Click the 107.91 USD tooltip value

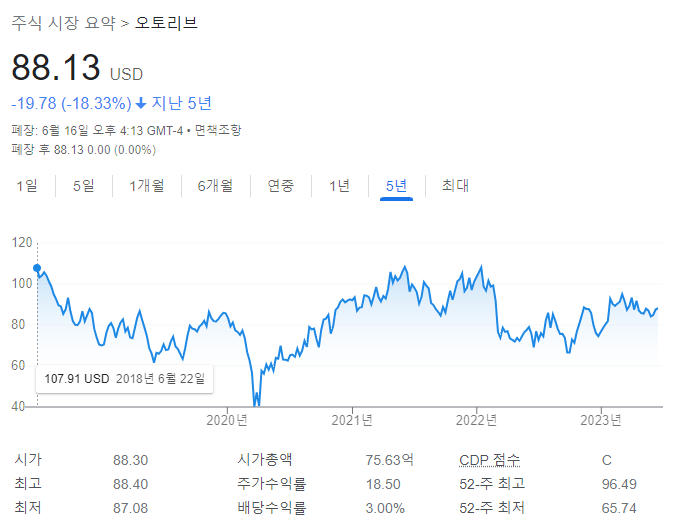click(77, 379)
